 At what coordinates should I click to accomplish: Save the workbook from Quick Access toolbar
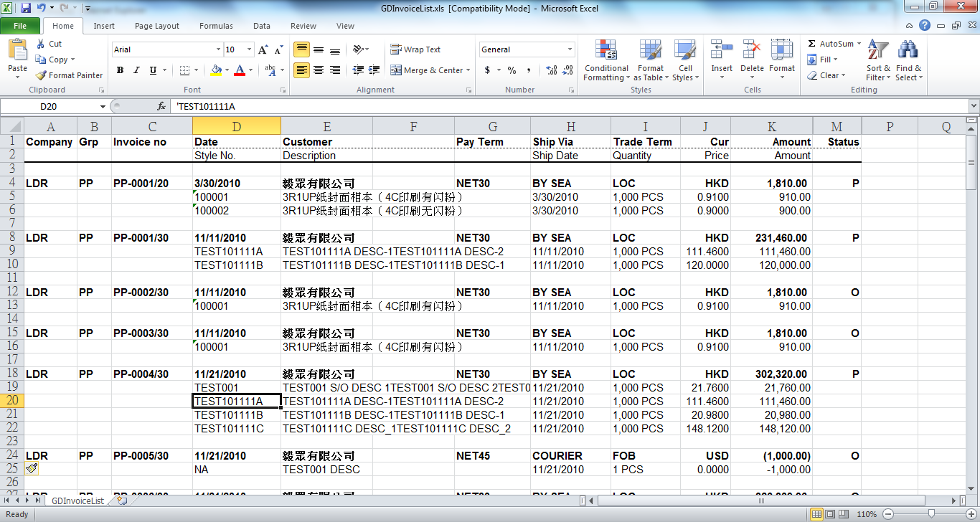pyautogui.click(x=26, y=8)
